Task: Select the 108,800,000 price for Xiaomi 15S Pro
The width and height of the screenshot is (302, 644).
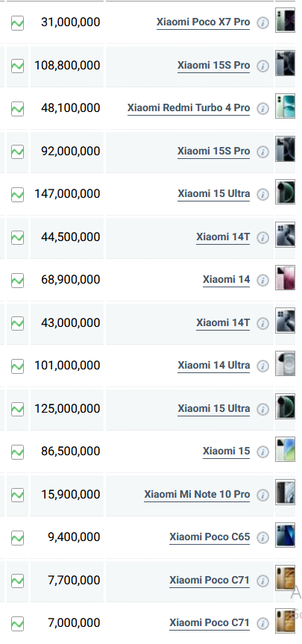Action: pyautogui.click(x=67, y=66)
